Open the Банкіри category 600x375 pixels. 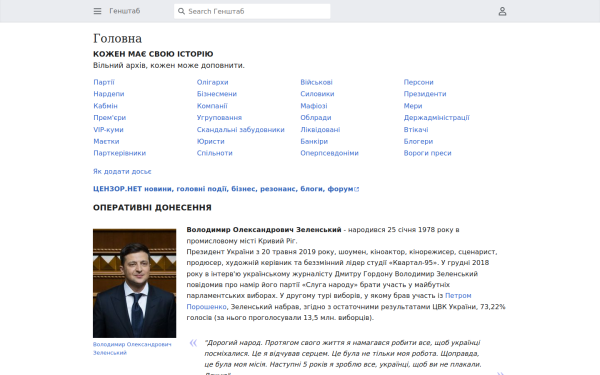point(314,141)
